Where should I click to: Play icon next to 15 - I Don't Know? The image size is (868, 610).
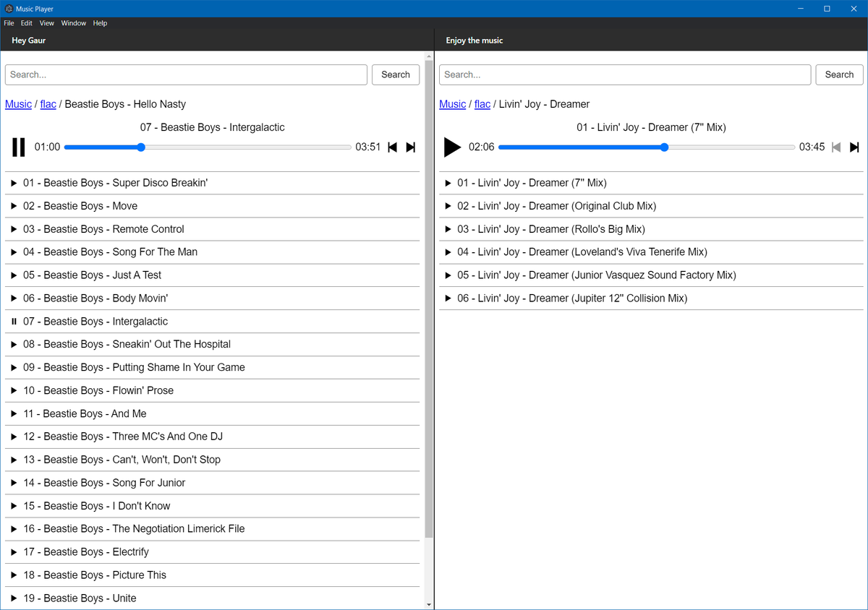[x=14, y=507]
